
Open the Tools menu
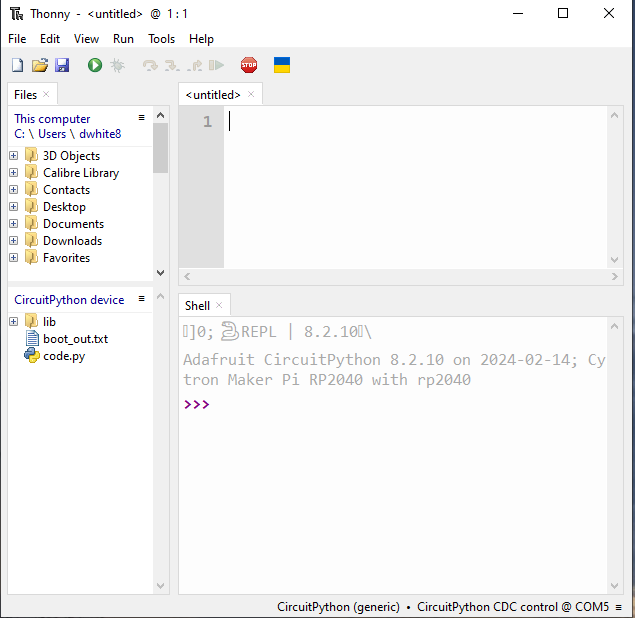(161, 39)
